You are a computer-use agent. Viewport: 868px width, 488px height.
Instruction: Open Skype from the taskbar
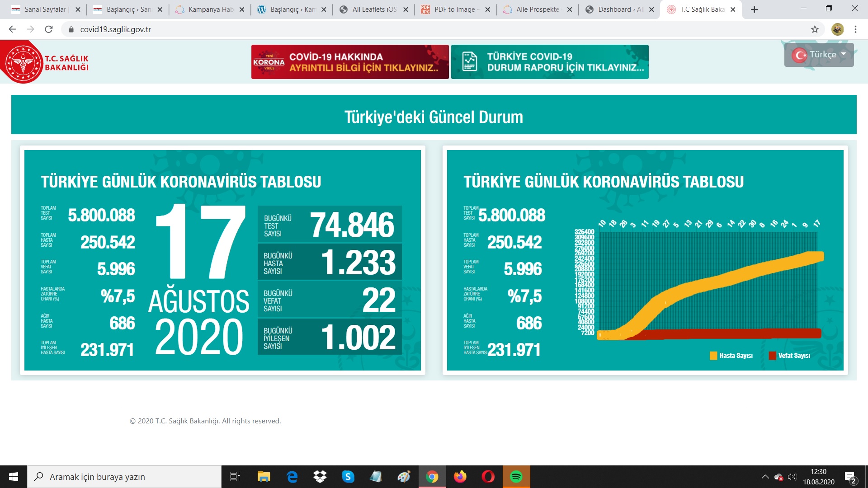348,477
